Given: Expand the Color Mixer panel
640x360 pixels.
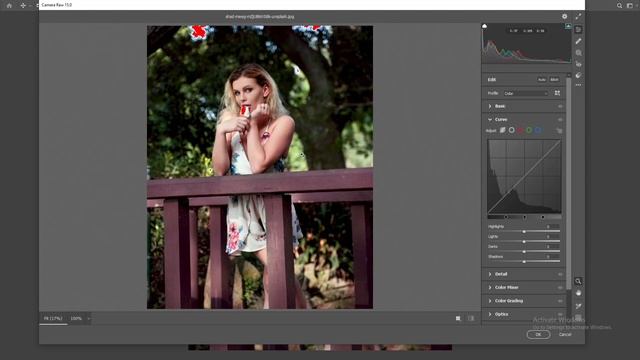Looking at the screenshot, I should (490, 287).
